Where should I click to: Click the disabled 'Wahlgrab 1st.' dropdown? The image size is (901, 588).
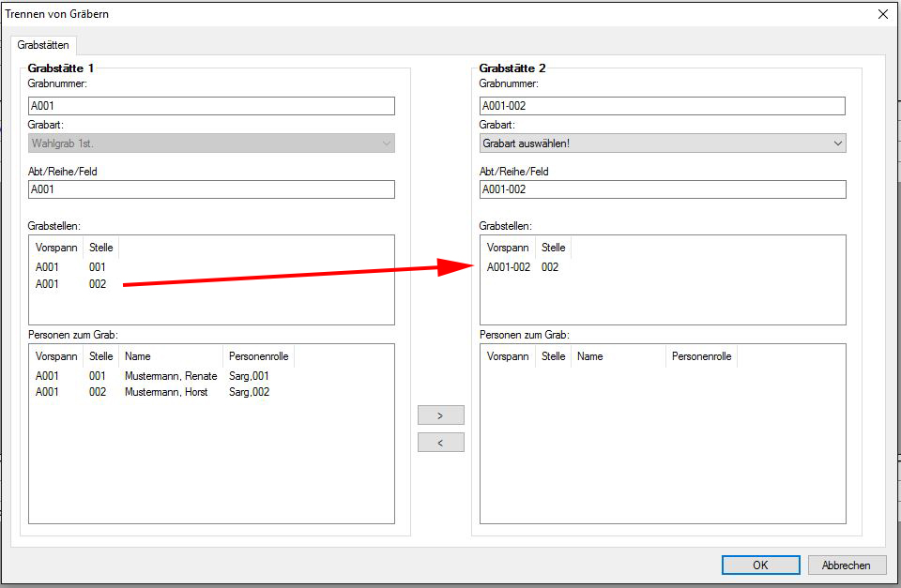pyautogui.click(x=211, y=143)
